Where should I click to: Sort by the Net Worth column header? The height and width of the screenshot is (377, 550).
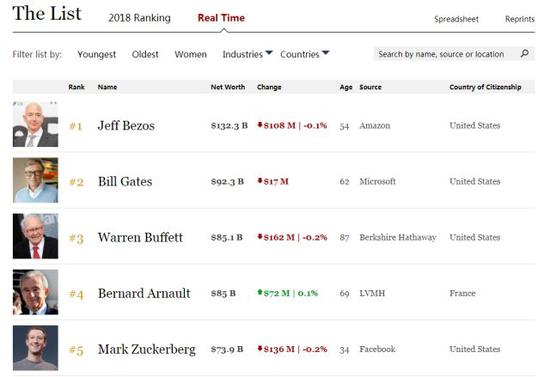tap(228, 87)
